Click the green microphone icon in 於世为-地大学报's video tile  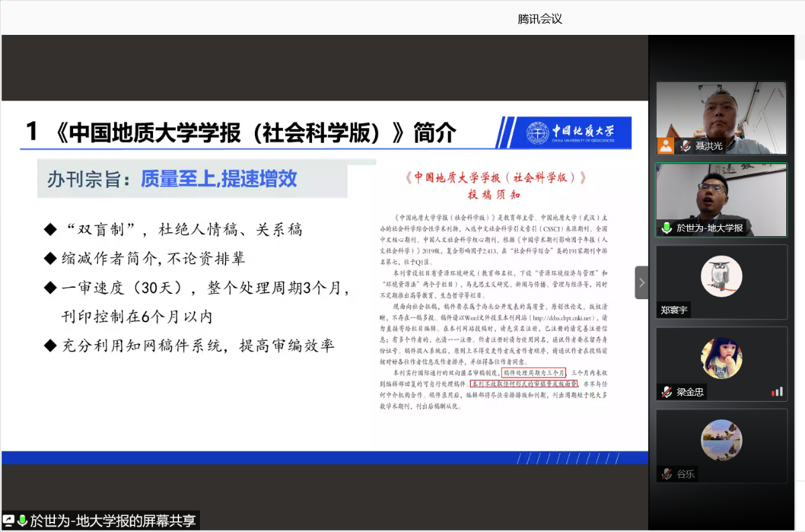[667, 227]
